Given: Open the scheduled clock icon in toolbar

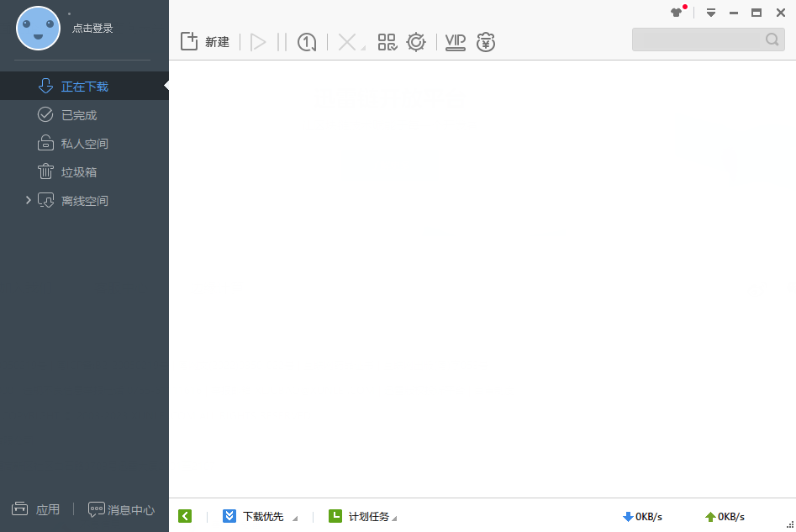Looking at the screenshot, I should (x=307, y=42).
